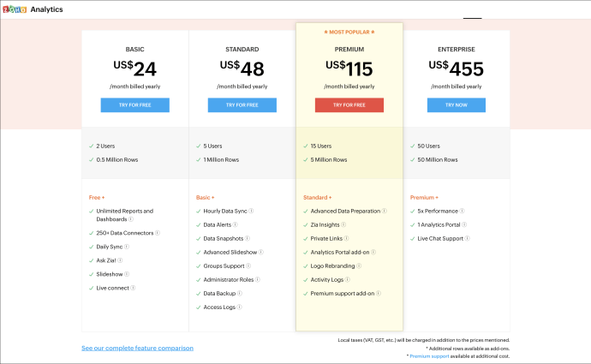Follow the Premium support footnote link

click(x=430, y=355)
